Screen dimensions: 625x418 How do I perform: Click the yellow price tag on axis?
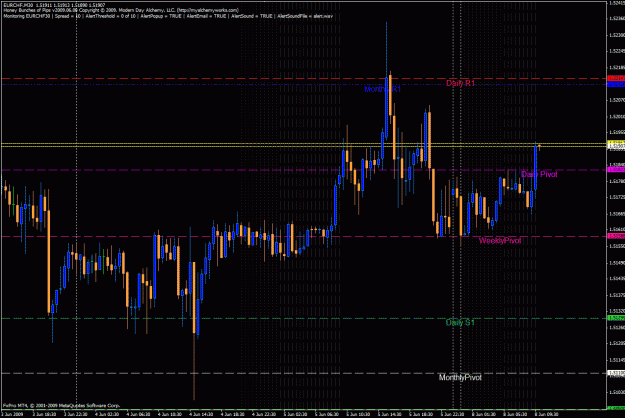tap(616, 143)
